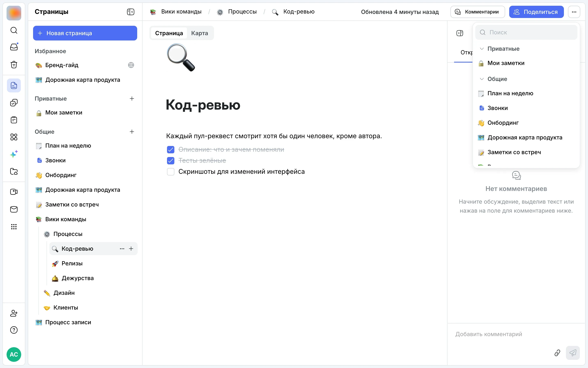
Task: Open the video camera calls icon
Action: click(x=14, y=192)
